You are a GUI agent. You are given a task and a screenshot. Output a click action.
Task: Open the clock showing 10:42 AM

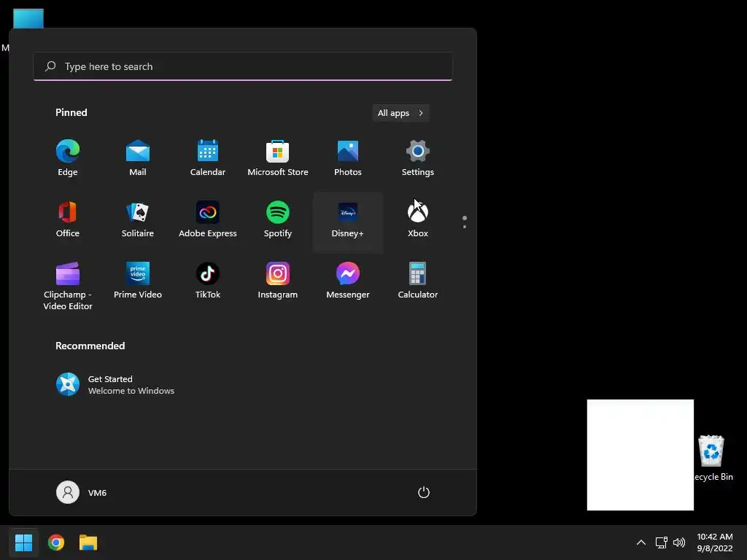[715, 542]
